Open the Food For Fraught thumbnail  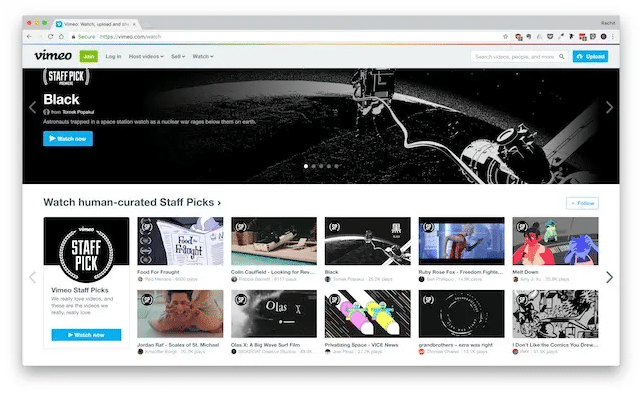(x=180, y=241)
